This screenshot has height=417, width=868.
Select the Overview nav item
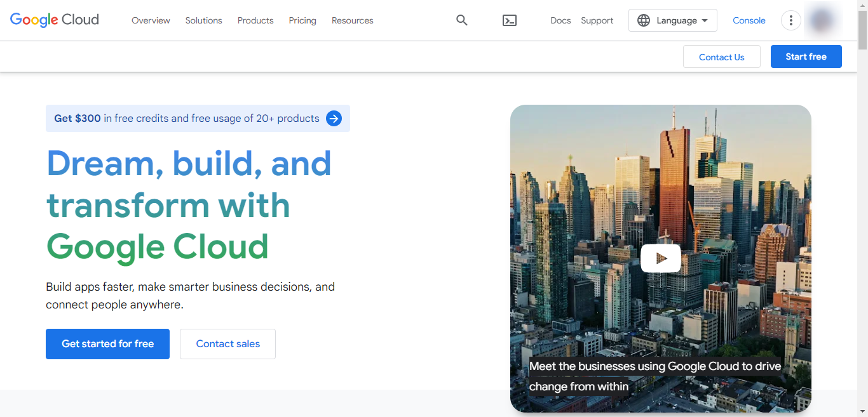pos(151,20)
